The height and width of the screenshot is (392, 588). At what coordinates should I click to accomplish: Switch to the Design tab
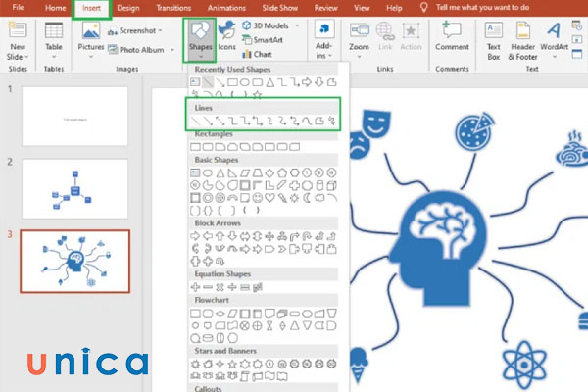click(x=127, y=8)
